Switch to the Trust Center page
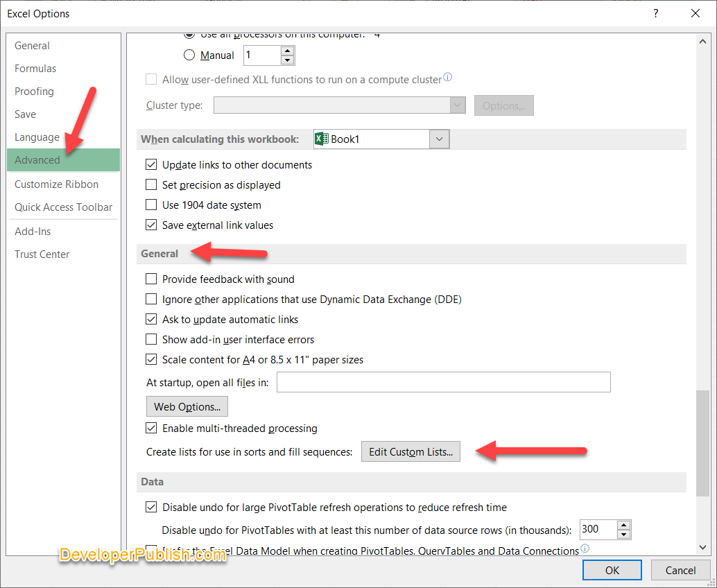This screenshot has width=717, height=588. (x=42, y=254)
